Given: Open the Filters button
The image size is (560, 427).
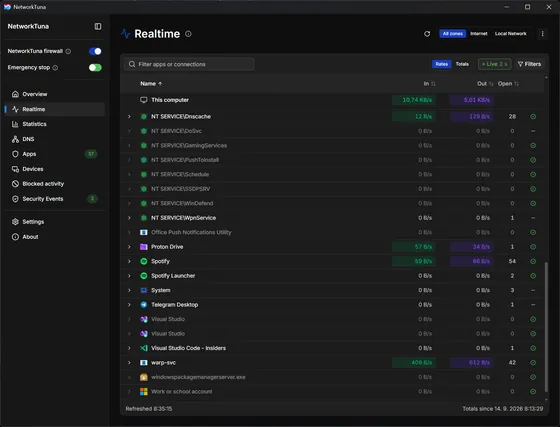Looking at the screenshot, I should pos(529,64).
